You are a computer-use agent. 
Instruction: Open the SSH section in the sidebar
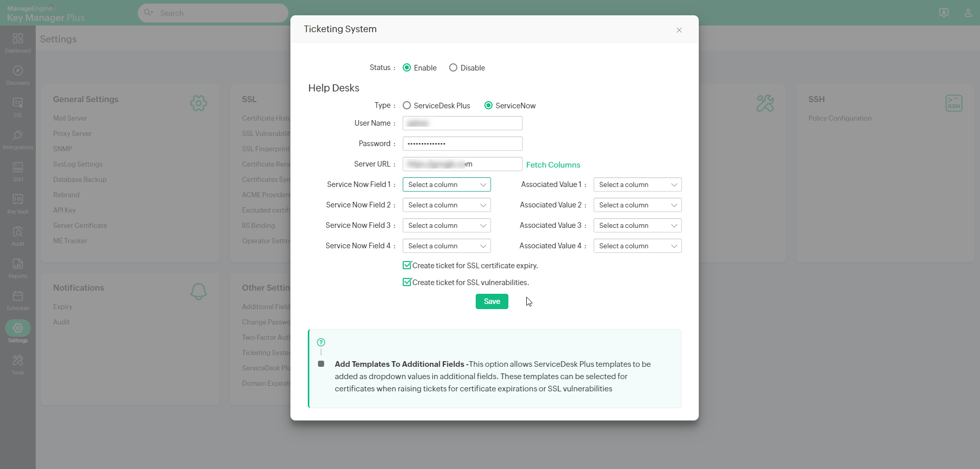pos(18,167)
